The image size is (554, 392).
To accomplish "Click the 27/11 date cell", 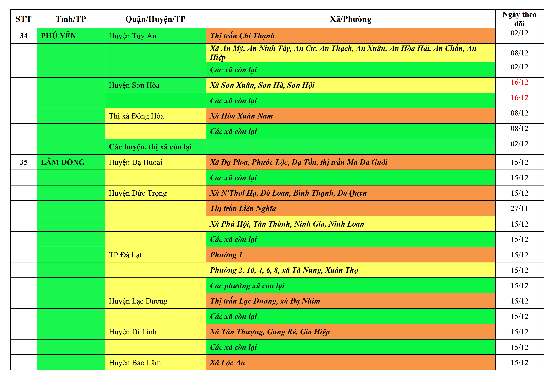I will point(519,208).
